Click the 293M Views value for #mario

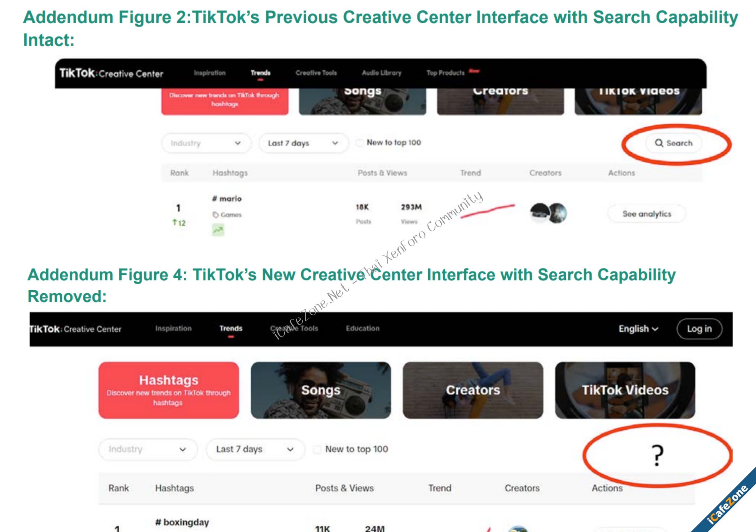coord(411,207)
